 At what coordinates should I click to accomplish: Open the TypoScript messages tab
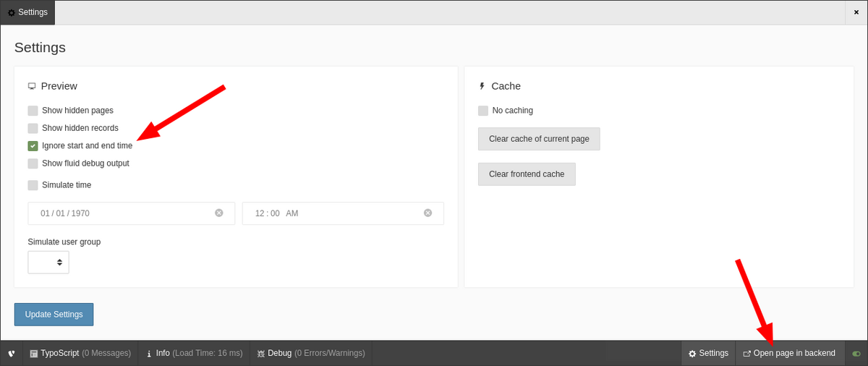point(80,353)
